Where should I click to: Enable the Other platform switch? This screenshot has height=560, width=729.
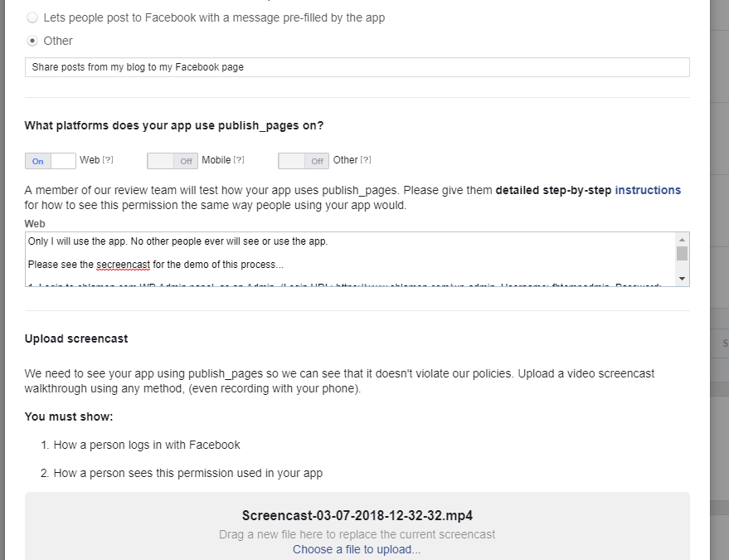(304, 161)
